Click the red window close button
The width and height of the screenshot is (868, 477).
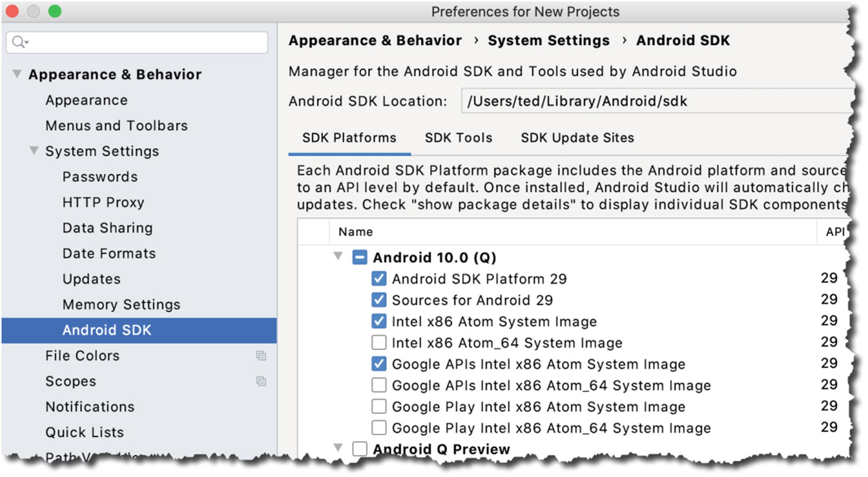click(x=12, y=12)
